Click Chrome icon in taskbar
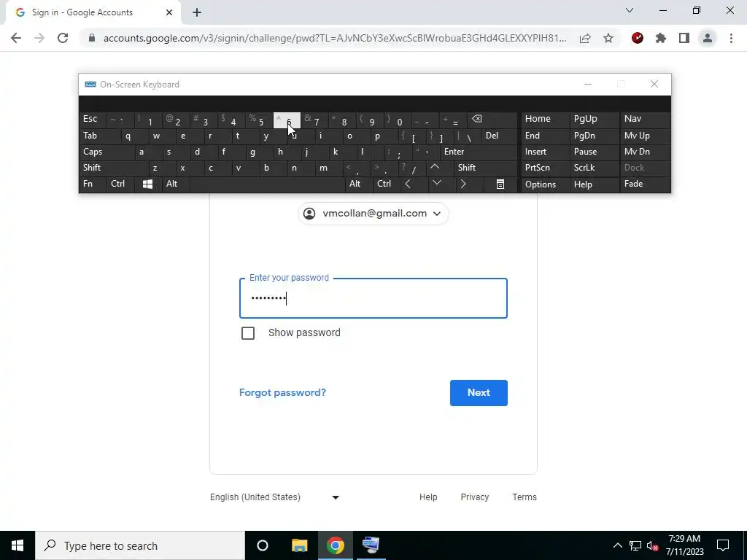 coord(336,545)
